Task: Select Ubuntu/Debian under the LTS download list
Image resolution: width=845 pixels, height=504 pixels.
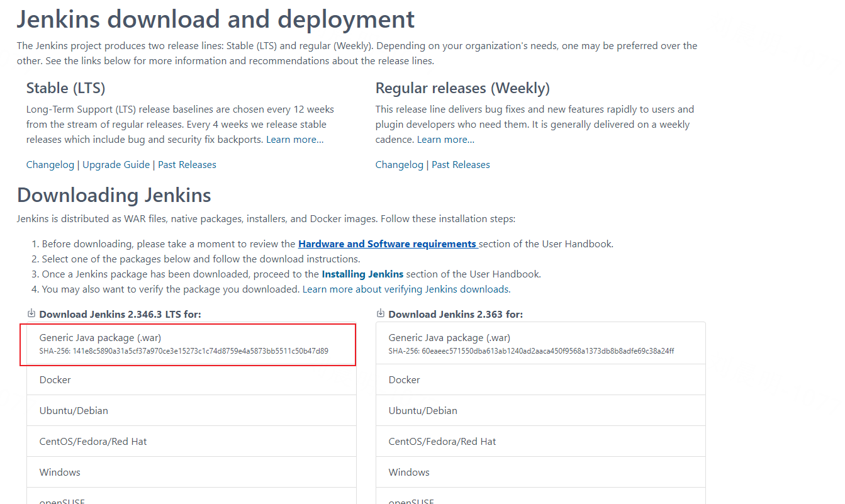Action: coord(191,411)
